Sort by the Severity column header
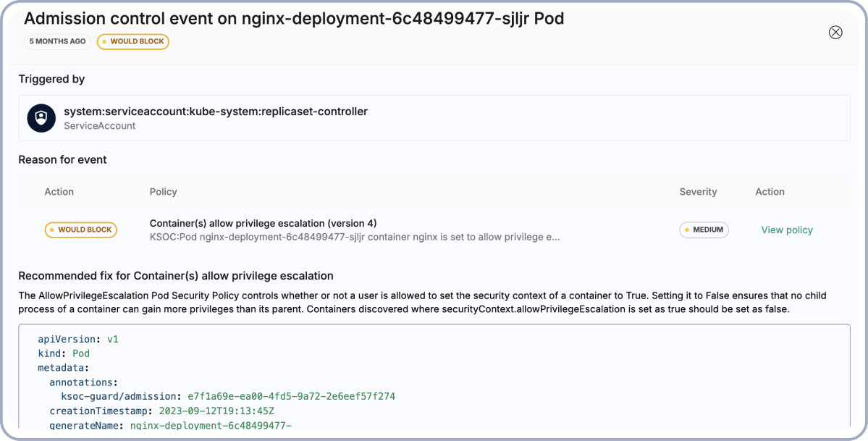The width and height of the screenshot is (868, 441). (x=698, y=192)
